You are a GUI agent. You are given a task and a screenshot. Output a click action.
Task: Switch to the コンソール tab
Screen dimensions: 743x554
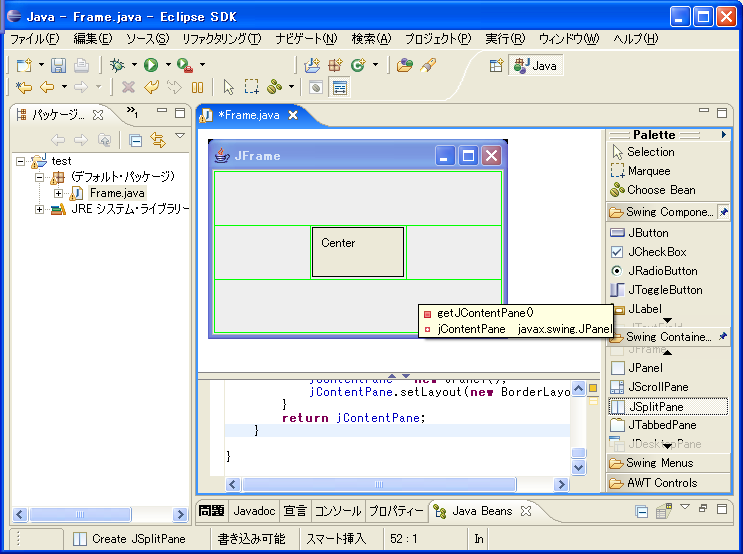tap(337, 511)
